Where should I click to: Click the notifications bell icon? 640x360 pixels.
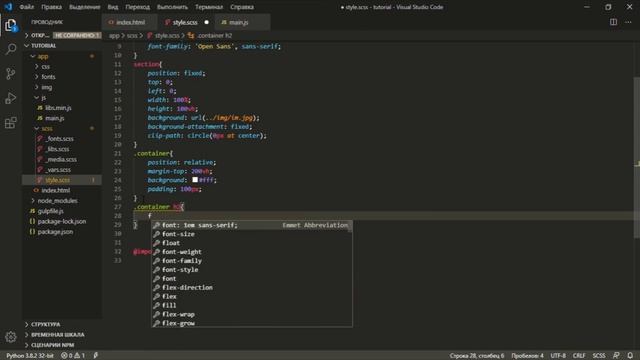coord(630,356)
